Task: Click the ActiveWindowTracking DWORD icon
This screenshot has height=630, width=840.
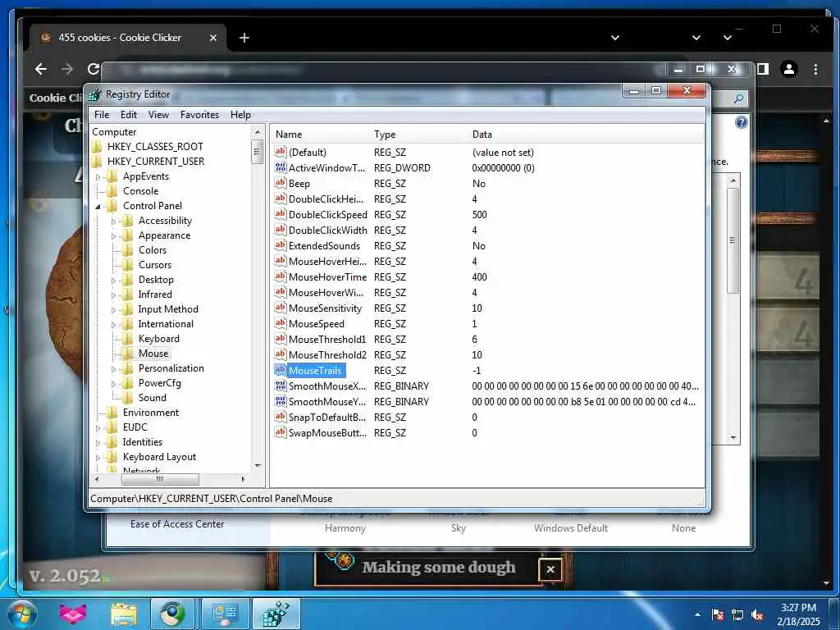Action: [x=281, y=167]
